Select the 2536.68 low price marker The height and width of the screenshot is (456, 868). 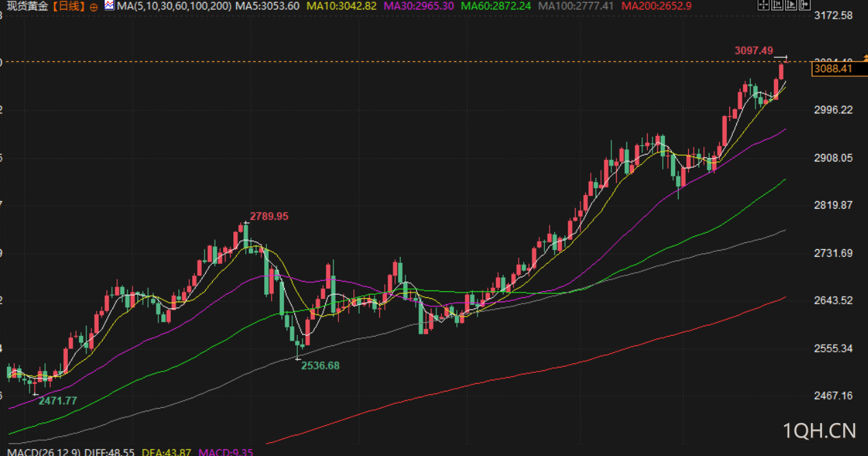click(x=320, y=365)
